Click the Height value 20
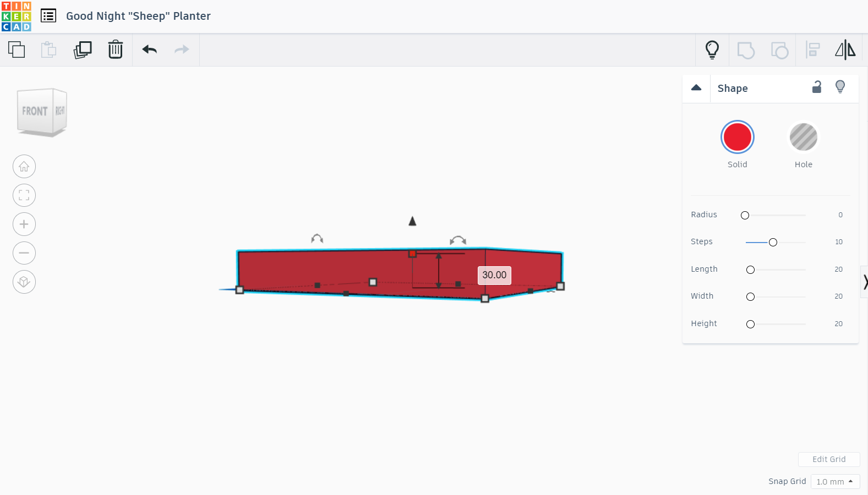Screen dimensions: 868x495 click(x=839, y=324)
